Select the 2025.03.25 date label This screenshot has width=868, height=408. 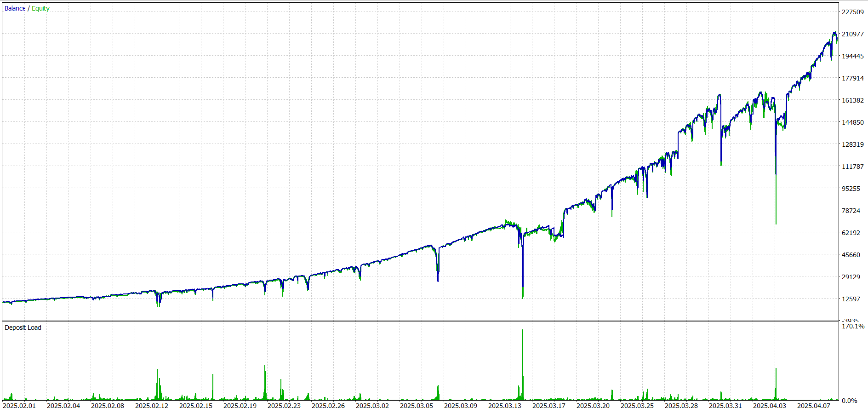pos(637,405)
